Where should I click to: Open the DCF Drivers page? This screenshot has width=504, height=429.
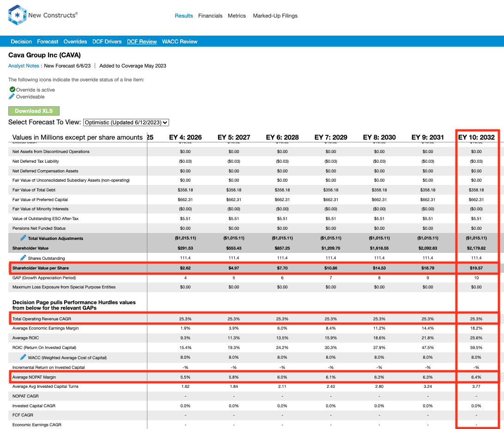click(107, 42)
